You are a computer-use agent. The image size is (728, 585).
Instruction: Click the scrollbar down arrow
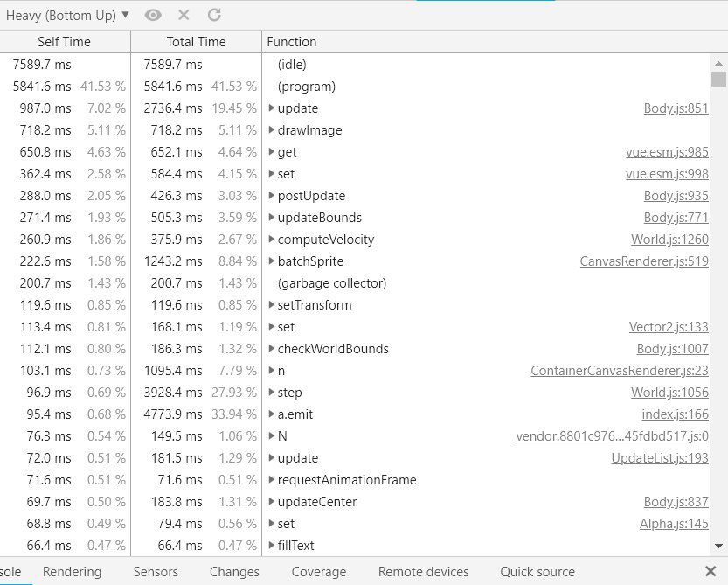718,546
